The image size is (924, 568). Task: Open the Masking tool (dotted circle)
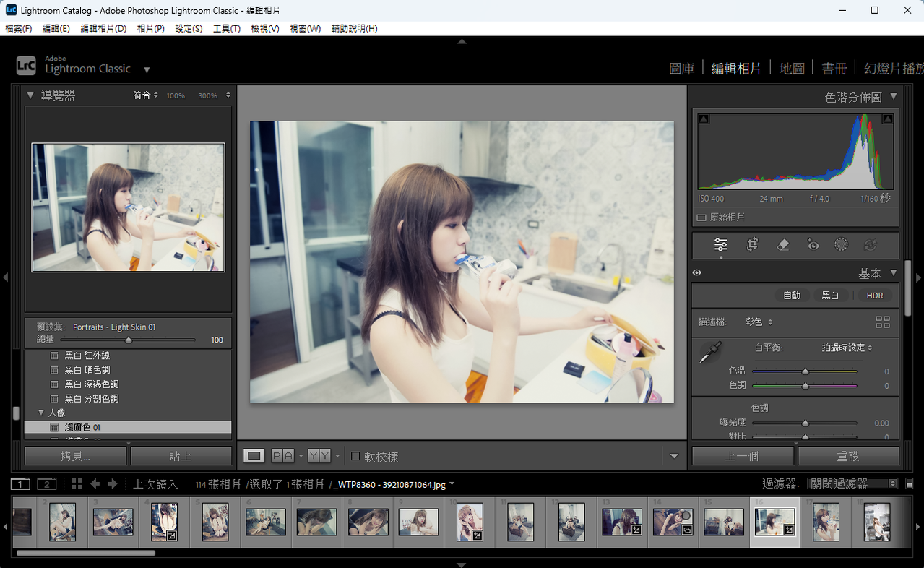click(x=841, y=245)
